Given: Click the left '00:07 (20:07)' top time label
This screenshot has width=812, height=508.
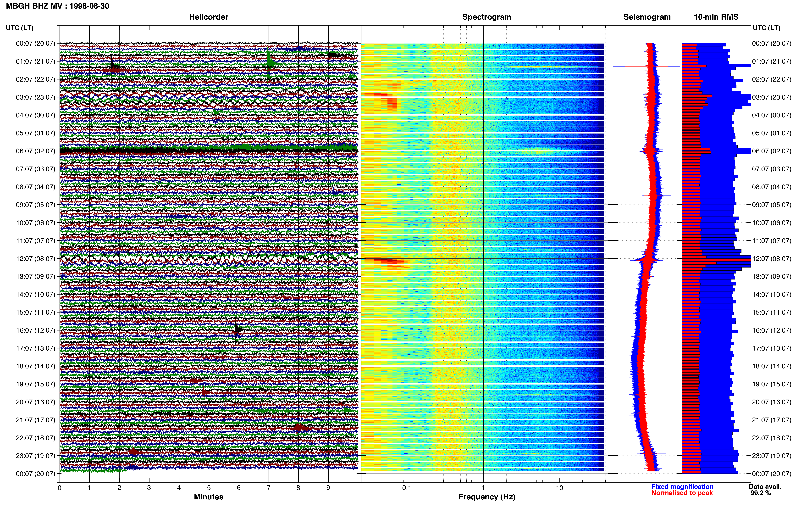Looking at the screenshot, I should click(35, 44).
